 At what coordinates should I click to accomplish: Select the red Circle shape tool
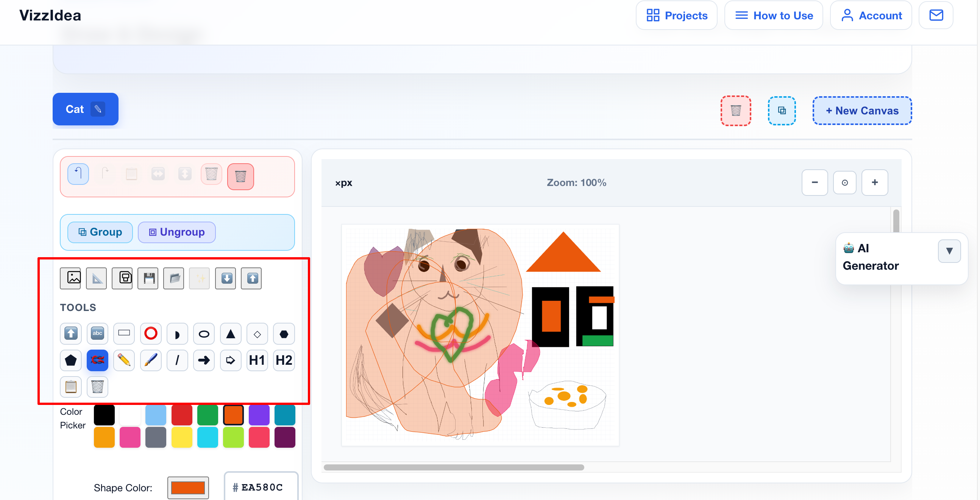(x=150, y=333)
